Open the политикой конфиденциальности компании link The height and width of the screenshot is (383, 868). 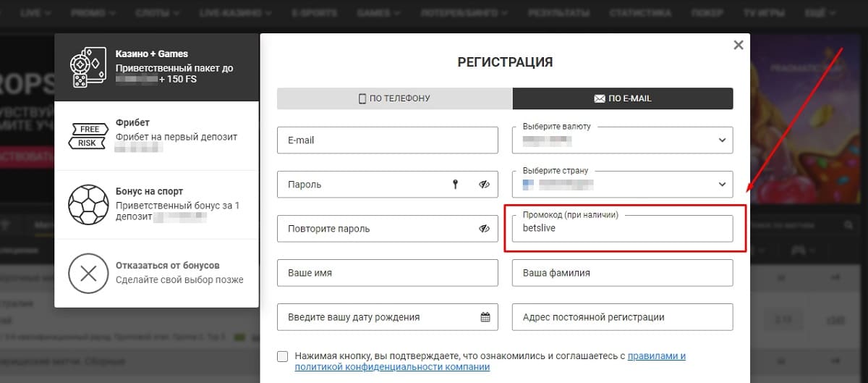(392, 367)
